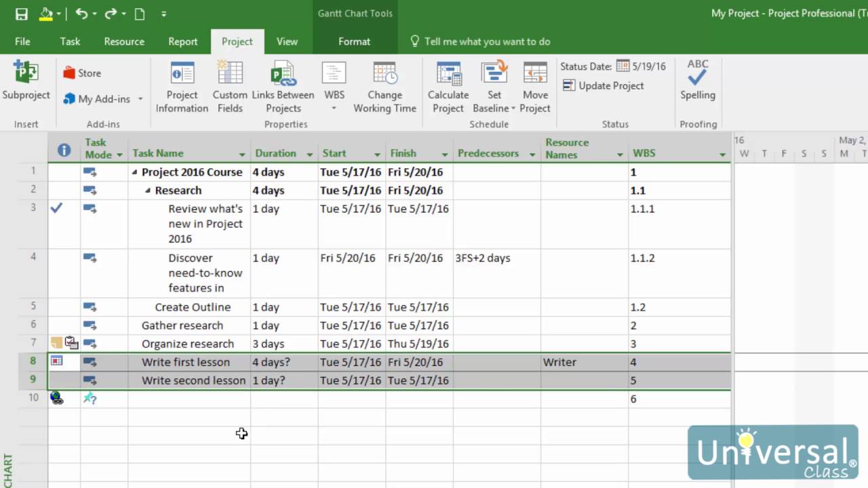
Task: Switch to the View tab
Action: click(x=287, y=41)
